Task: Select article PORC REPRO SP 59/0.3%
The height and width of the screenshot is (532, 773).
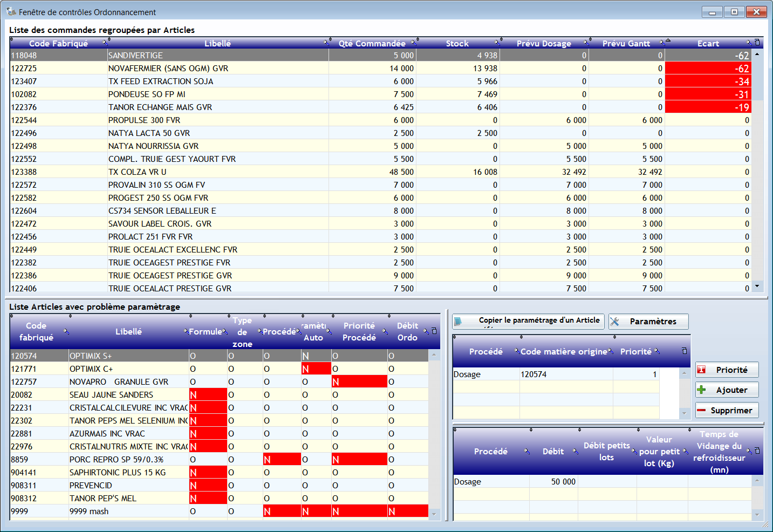Action: click(x=219, y=459)
